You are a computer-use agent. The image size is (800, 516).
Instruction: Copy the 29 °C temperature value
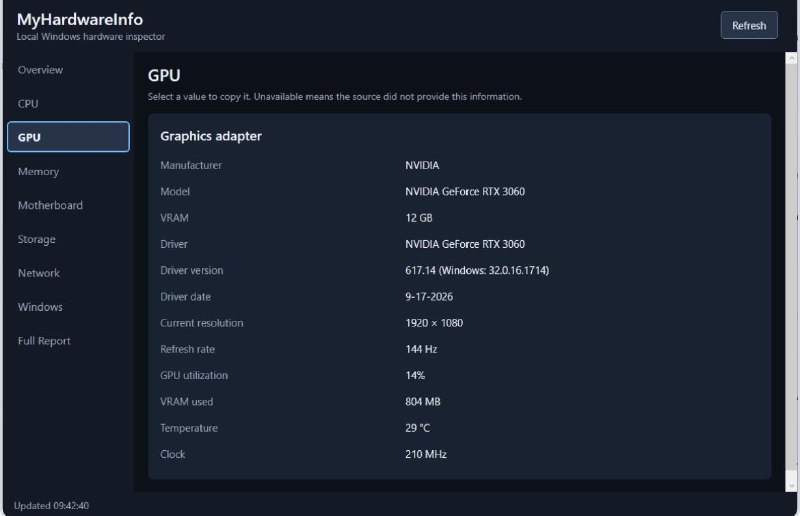[417, 428]
